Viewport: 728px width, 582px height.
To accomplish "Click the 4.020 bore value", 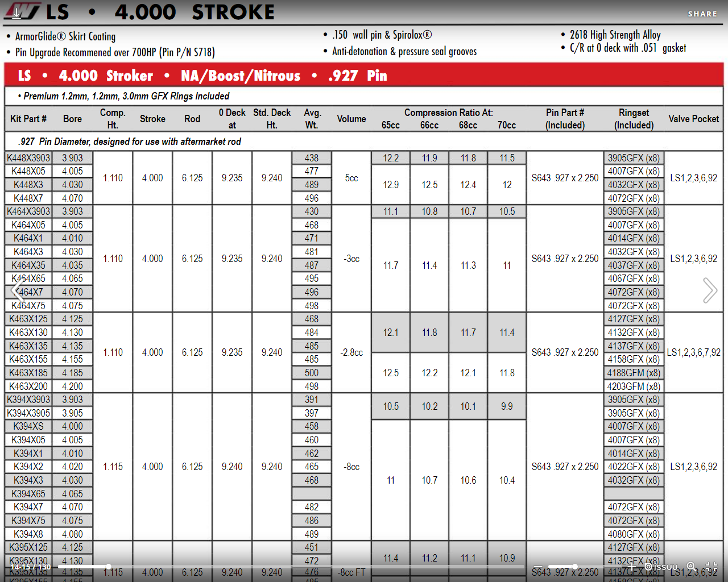I will tap(72, 467).
